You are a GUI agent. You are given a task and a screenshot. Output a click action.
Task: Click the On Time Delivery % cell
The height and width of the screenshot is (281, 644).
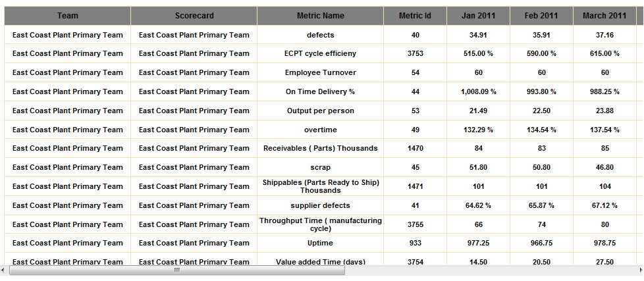[321, 92]
